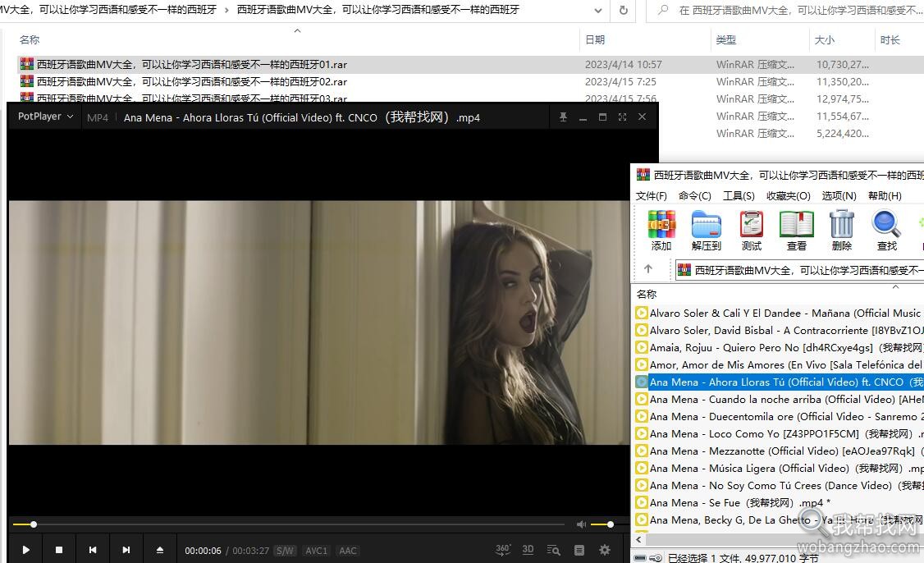This screenshot has height=563, width=924.
Task: Open PotPlayer settings gear
Action: [605, 550]
